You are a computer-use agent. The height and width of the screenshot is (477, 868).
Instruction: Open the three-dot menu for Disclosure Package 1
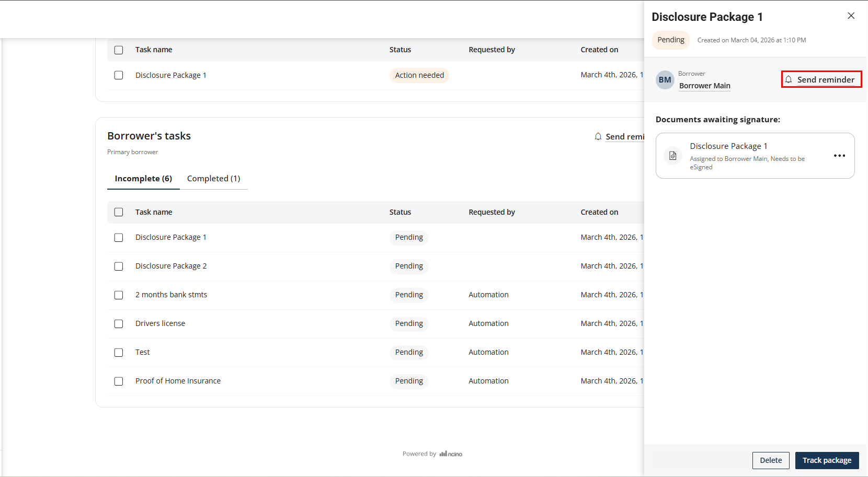[x=839, y=156]
